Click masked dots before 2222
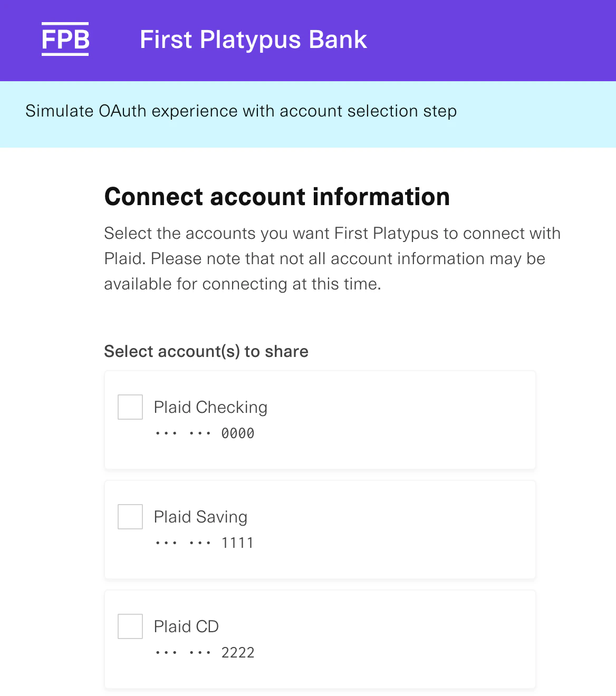Image resolution: width=616 pixels, height=696 pixels. click(183, 653)
